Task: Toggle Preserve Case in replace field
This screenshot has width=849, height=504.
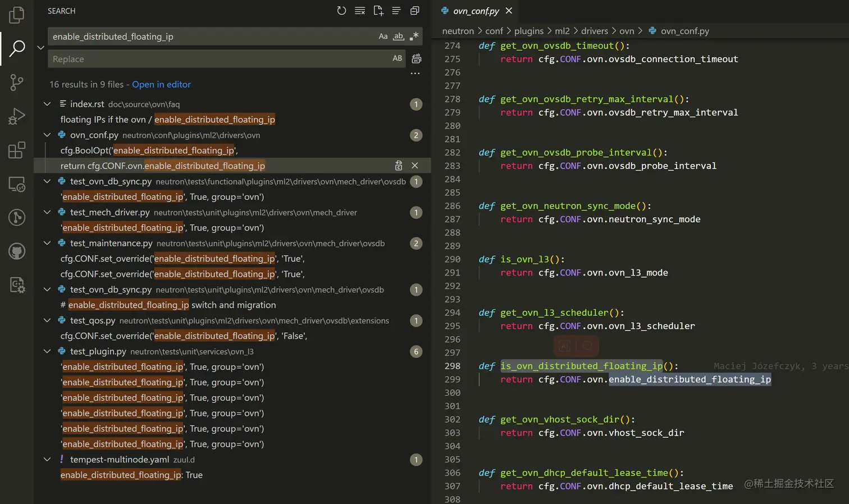Action: pyautogui.click(x=398, y=58)
